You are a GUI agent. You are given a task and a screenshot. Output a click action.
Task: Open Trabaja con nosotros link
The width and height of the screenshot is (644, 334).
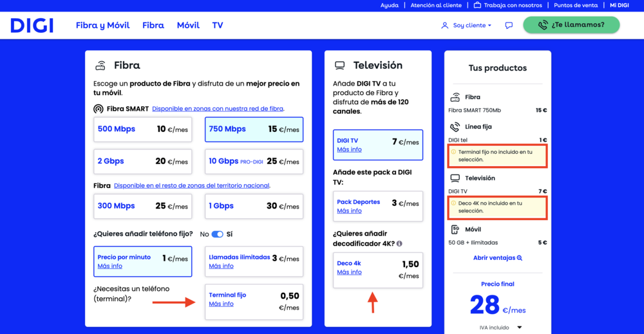513,5
